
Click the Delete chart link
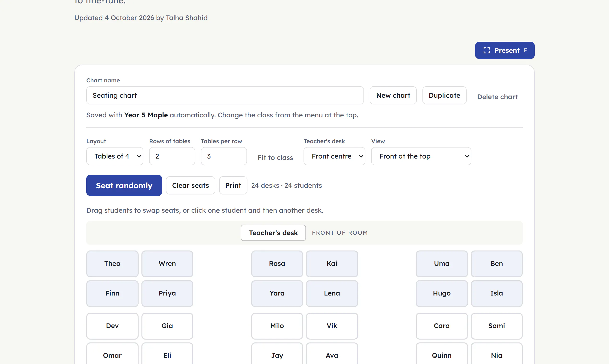point(497,97)
